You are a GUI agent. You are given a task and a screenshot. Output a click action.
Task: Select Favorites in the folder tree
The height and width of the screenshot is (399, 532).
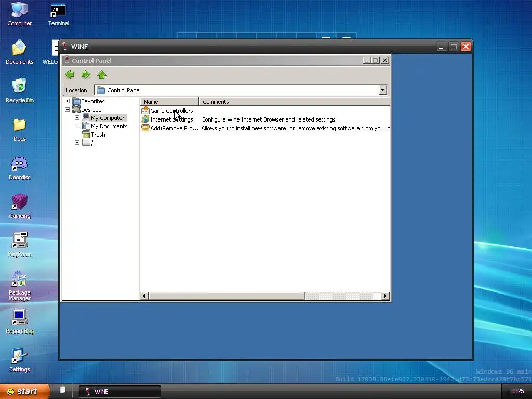click(92, 101)
